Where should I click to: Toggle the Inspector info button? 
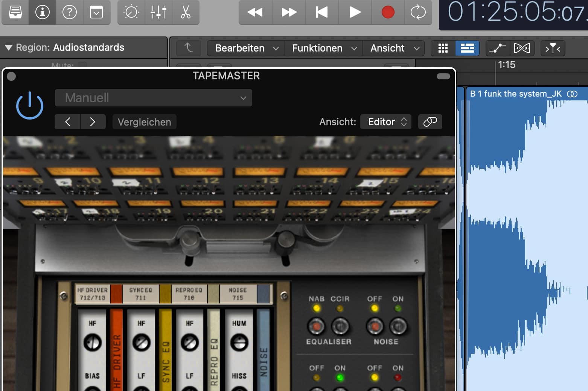point(42,12)
